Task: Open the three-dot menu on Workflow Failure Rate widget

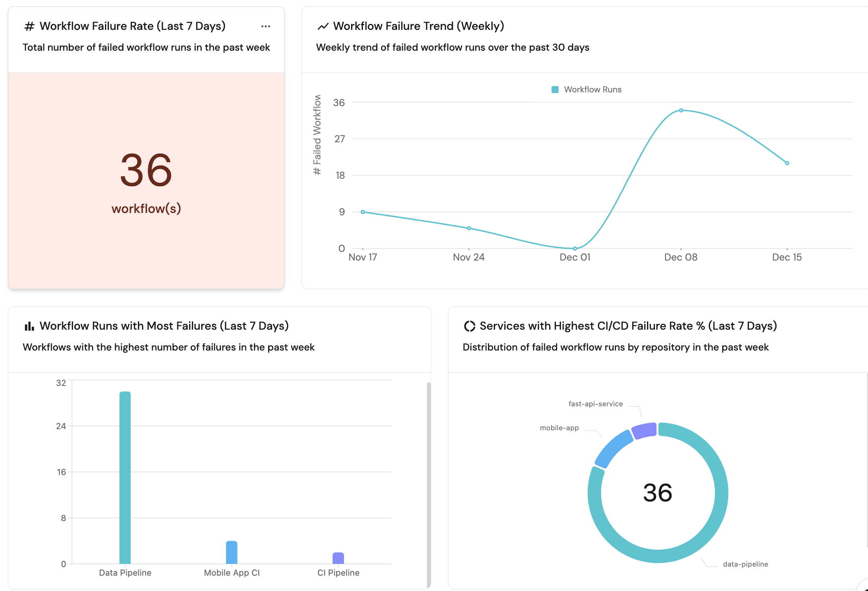Action: pos(266,26)
